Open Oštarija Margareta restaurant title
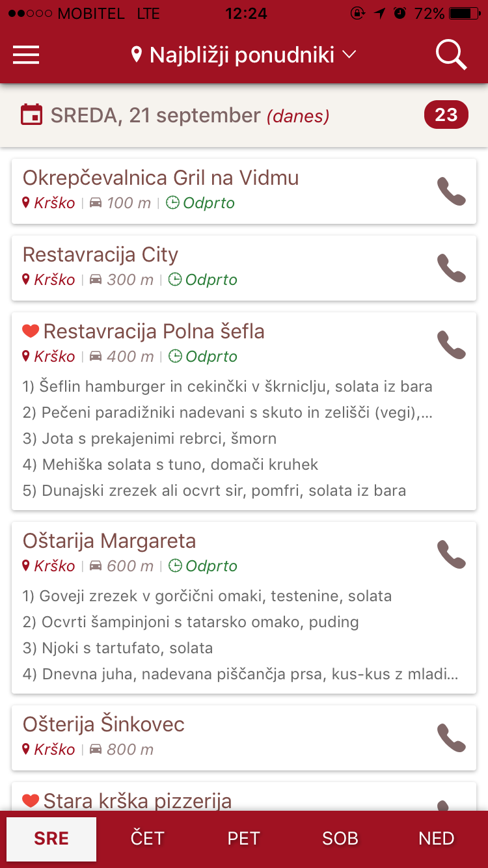Viewport: 488px width, 868px height. (109, 541)
